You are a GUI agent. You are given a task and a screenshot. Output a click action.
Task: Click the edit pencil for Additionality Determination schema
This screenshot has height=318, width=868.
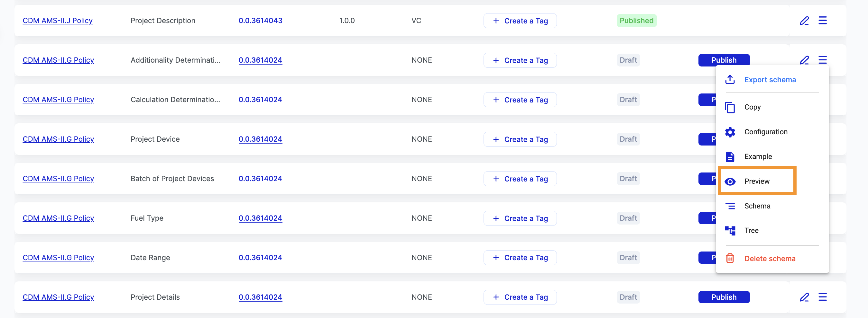(804, 60)
